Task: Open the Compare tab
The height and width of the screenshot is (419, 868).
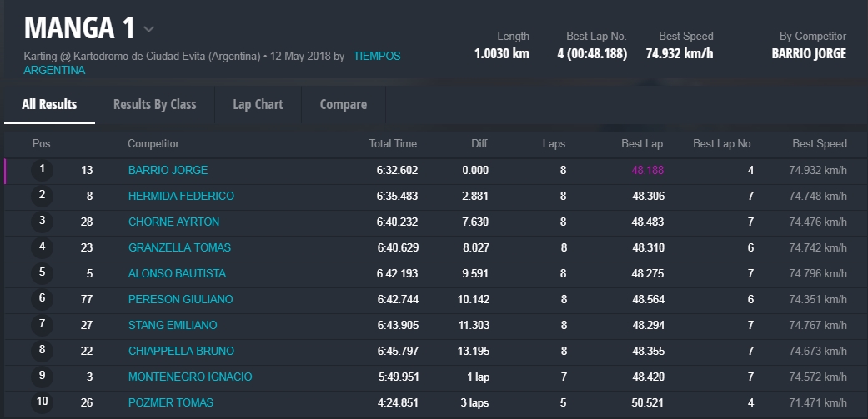Action: (343, 105)
